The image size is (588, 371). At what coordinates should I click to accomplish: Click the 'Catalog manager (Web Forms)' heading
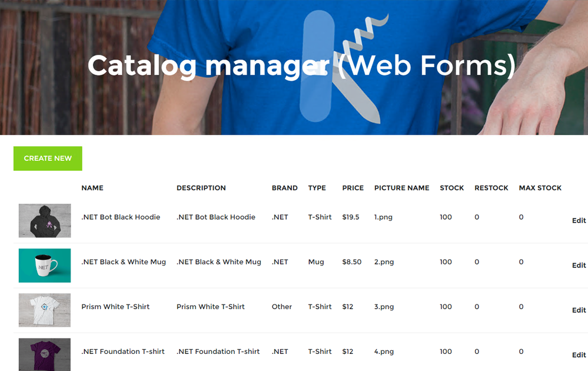tap(302, 66)
